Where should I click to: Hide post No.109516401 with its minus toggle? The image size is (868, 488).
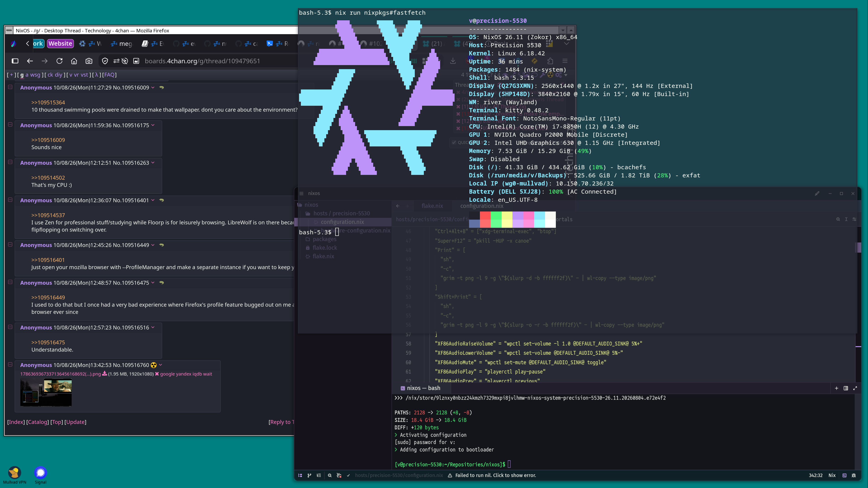click(x=10, y=200)
